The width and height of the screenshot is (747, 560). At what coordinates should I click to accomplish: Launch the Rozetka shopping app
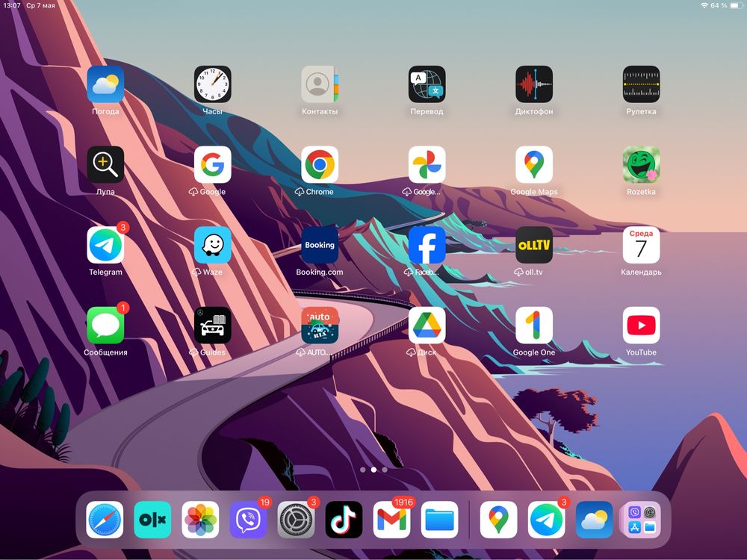pos(641,165)
